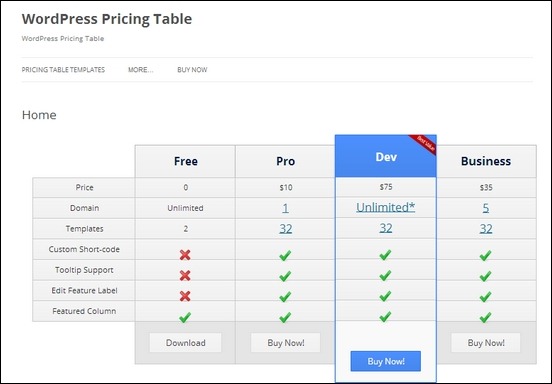Click Business plan Tooltip Support checkmark
This screenshot has width=552, height=384.
485,276
